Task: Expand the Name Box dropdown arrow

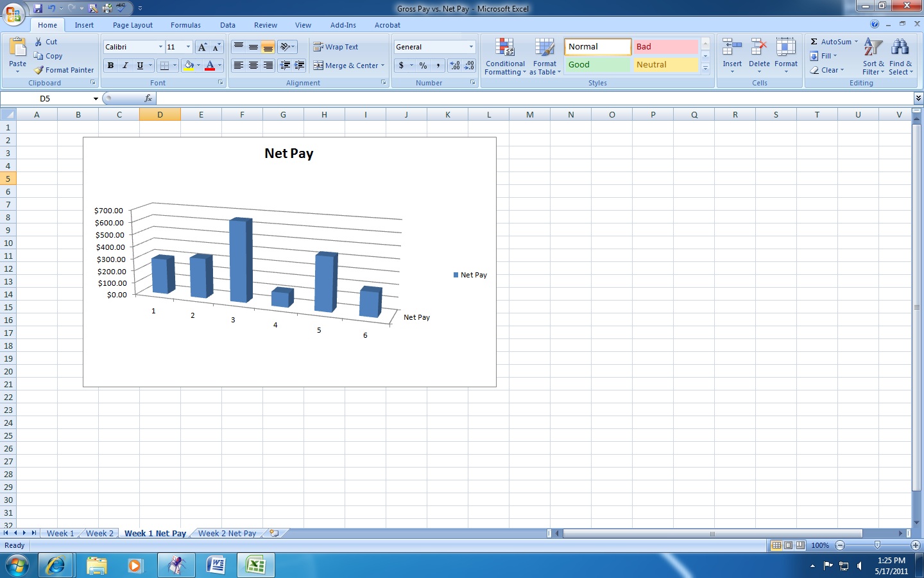Action: pyautogui.click(x=96, y=98)
